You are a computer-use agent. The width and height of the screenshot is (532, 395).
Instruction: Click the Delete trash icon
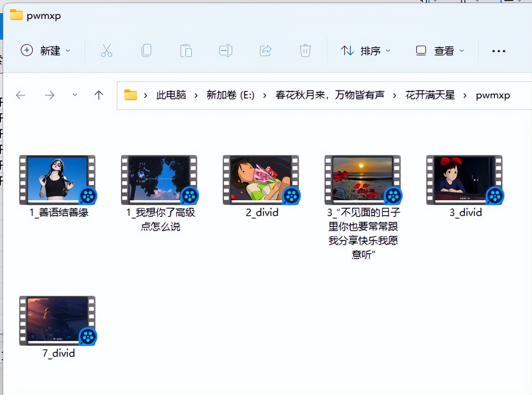305,50
